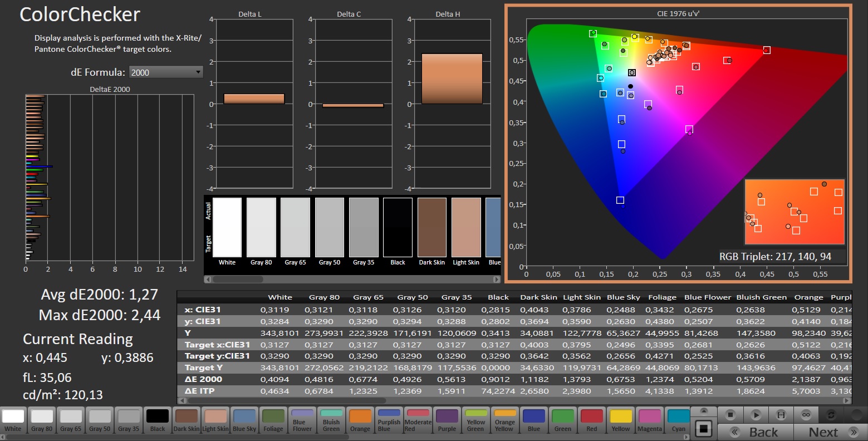The image size is (868, 441).
Task: Select the Magenta swatch in bottom strip
Action: [650, 420]
